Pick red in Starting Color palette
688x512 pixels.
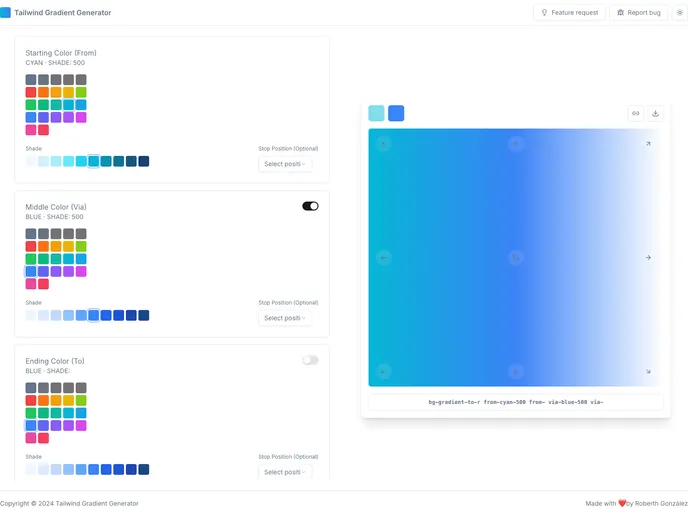[31, 92]
